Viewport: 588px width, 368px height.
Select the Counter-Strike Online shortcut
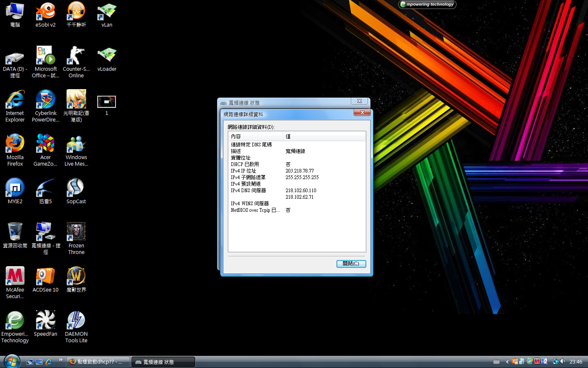(76, 56)
